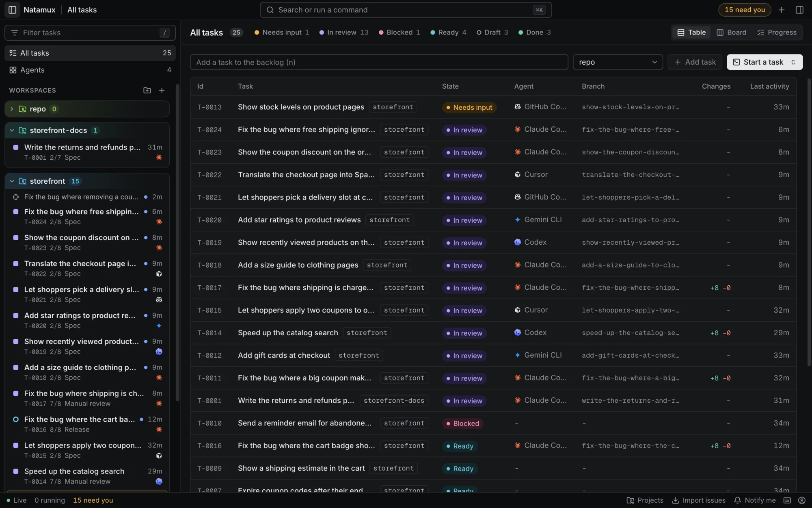Viewport: 812px width, 508px height.
Task: Click the Start a task button
Action: [x=764, y=62]
